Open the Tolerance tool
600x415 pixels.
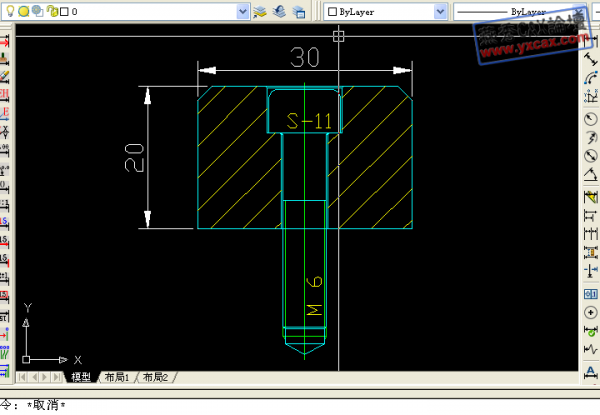tap(591, 294)
